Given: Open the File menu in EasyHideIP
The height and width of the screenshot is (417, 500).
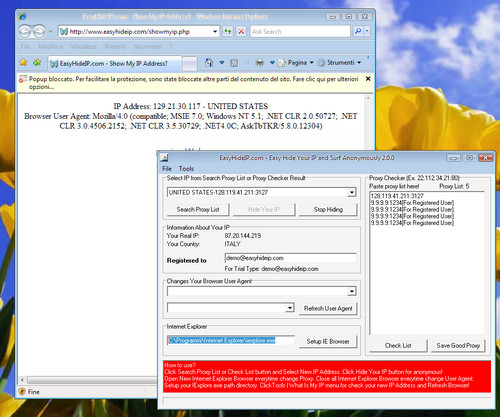Looking at the screenshot, I should pyautogui.click(x=167, y=169).
